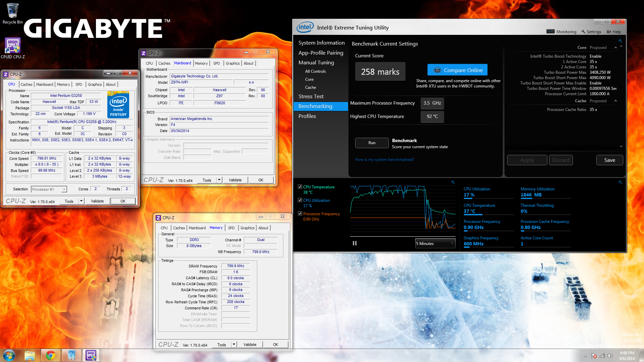Image resolution: width=644 pixels, height=362 pixels.
Task: Open the SPD tab in Mainboard window
Action: [x=217, y=63]
